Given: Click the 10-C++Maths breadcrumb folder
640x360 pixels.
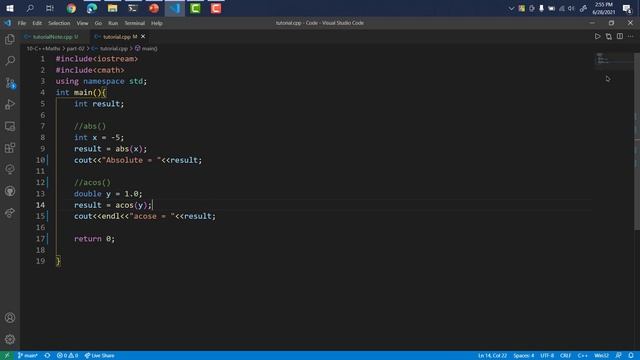Looking at the screenshot, I should 43,49.
